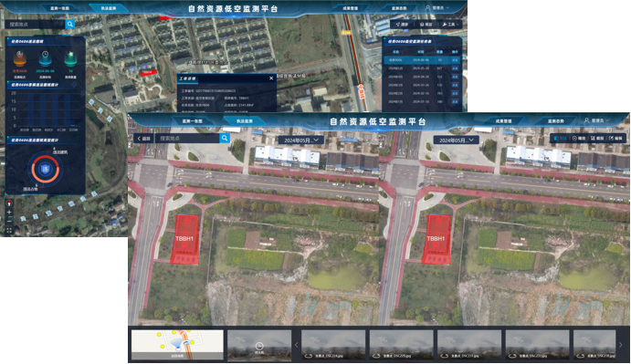Click the search magnifier icon in upper window

point(70,24)
